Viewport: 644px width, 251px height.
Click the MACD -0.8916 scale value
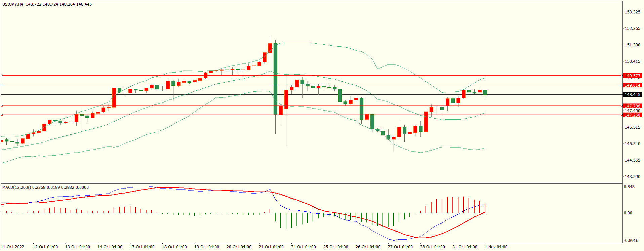[631, 240]
